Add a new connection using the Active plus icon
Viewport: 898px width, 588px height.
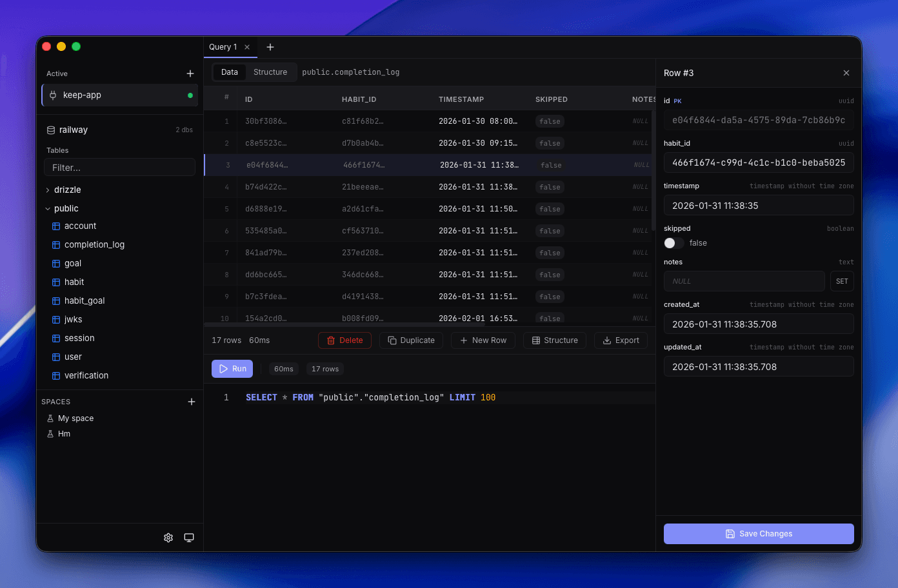(x=190, y=73)
